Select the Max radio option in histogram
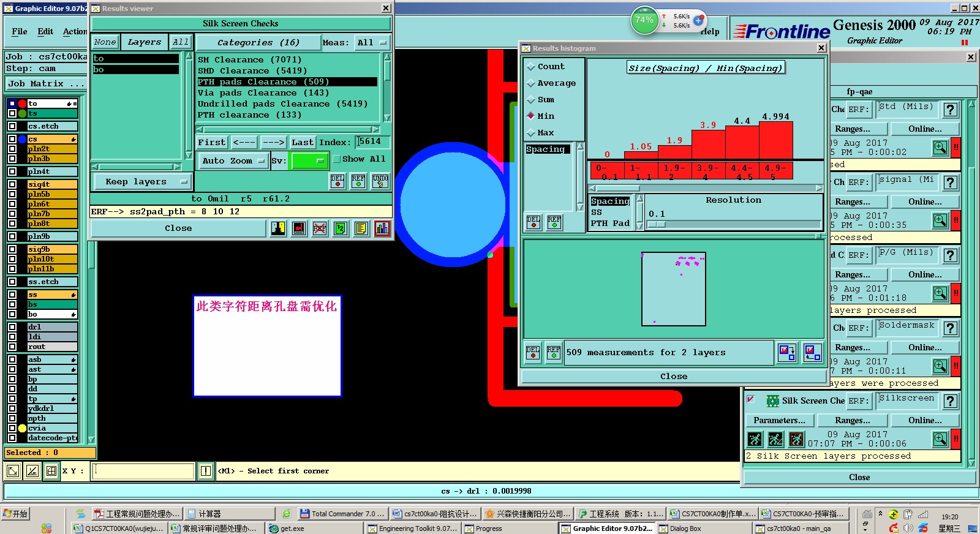980x534 pixels. [531, 133]
